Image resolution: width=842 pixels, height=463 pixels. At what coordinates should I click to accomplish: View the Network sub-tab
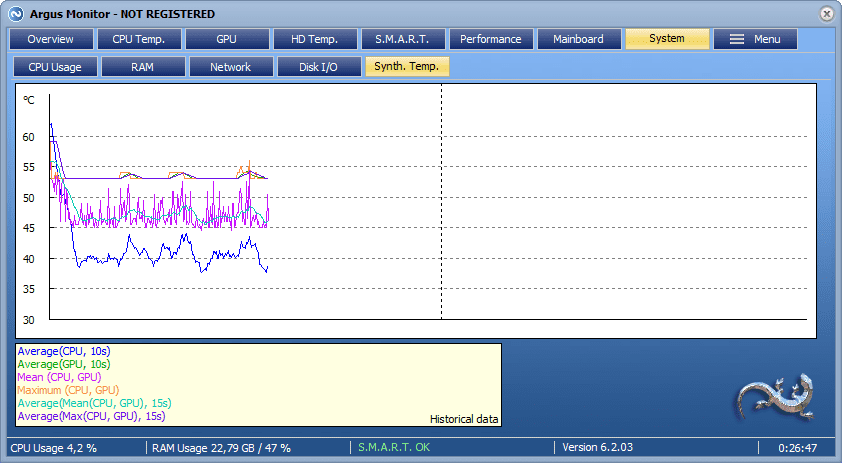pos(231,67)
